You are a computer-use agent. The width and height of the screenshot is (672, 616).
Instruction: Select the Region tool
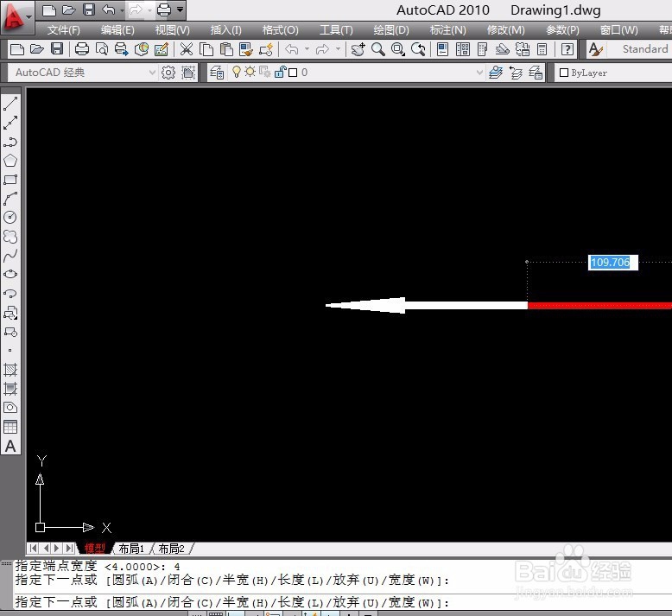(x=10, y=408)
